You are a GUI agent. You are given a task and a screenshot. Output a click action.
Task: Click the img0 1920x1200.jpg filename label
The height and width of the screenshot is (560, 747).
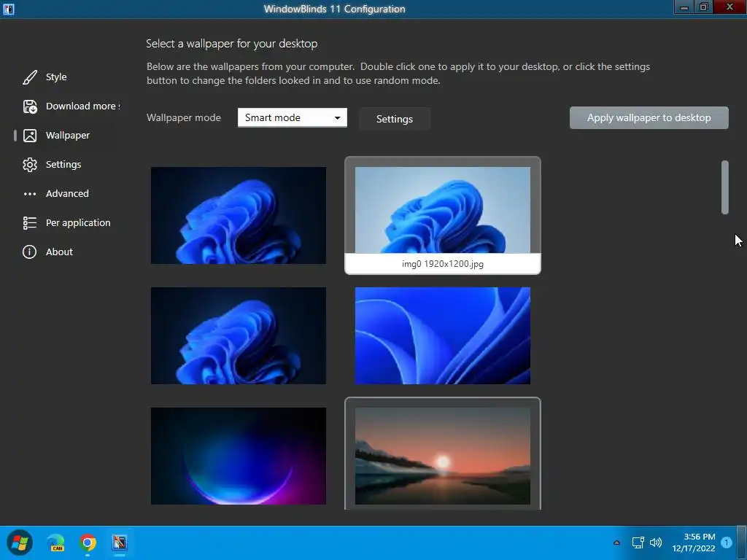coord(443,264)
